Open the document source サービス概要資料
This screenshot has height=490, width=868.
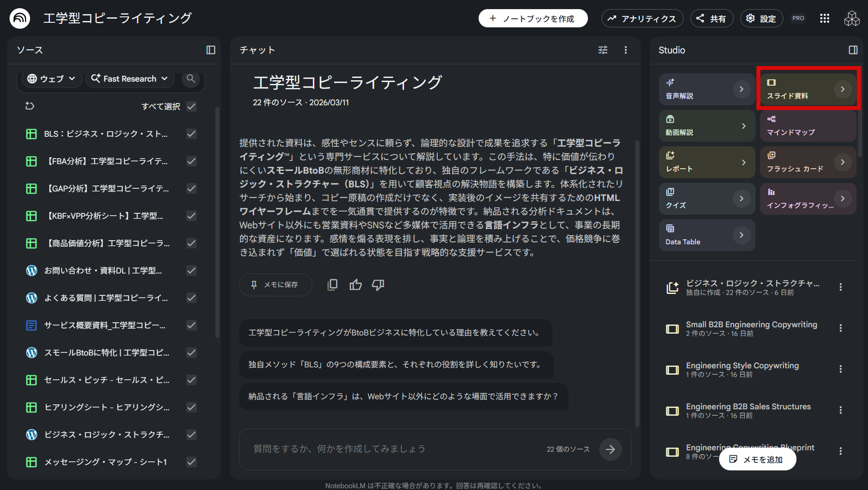[105, 325]
